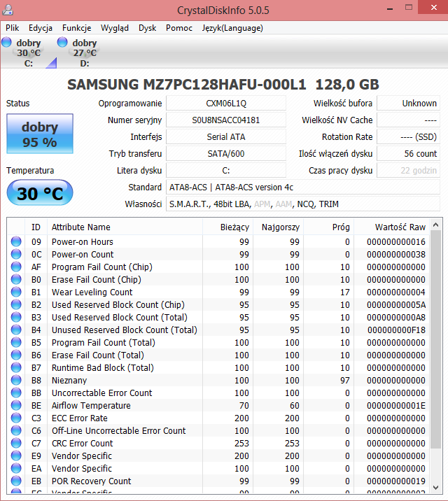
Task: Click status icon of ECC Error Rate row
Action: 16,418
